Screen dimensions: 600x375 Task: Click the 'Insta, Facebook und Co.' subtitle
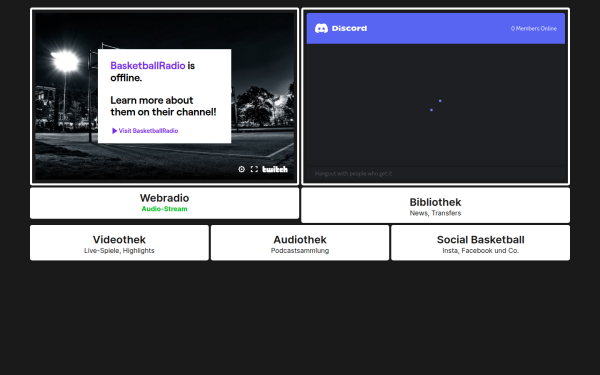(481, 251)
